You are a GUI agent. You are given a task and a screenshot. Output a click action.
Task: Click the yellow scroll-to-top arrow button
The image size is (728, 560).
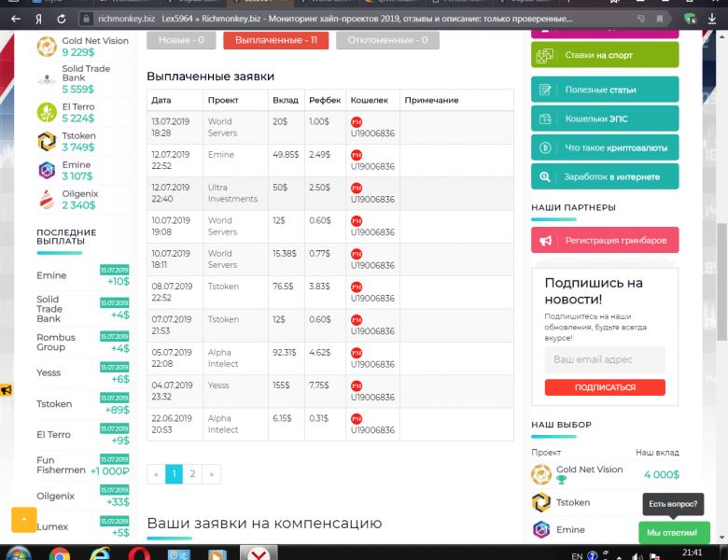tap(24, 520)
